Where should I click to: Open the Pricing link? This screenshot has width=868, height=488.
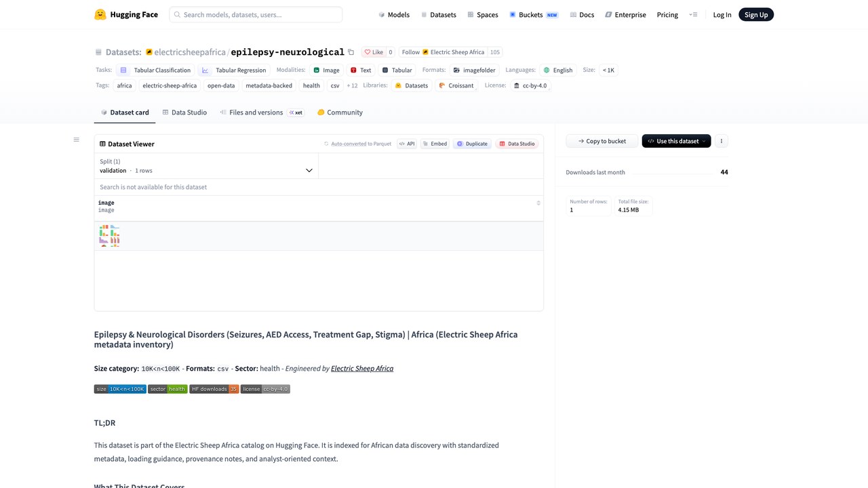(x=667, y=14)
